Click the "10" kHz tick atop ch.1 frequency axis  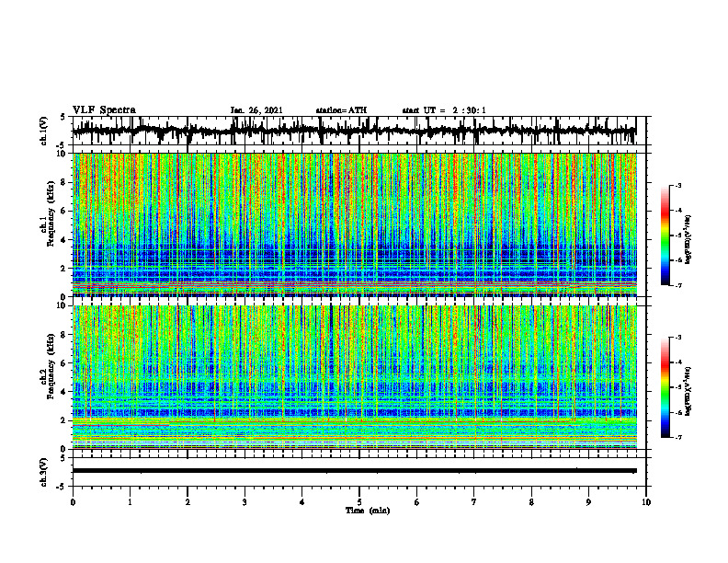(x=63, y=154)
